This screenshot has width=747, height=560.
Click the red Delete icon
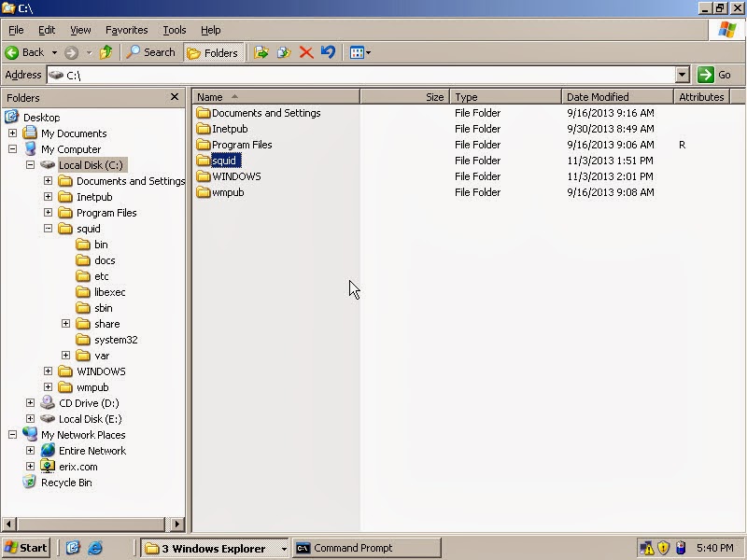click(306, 52)
